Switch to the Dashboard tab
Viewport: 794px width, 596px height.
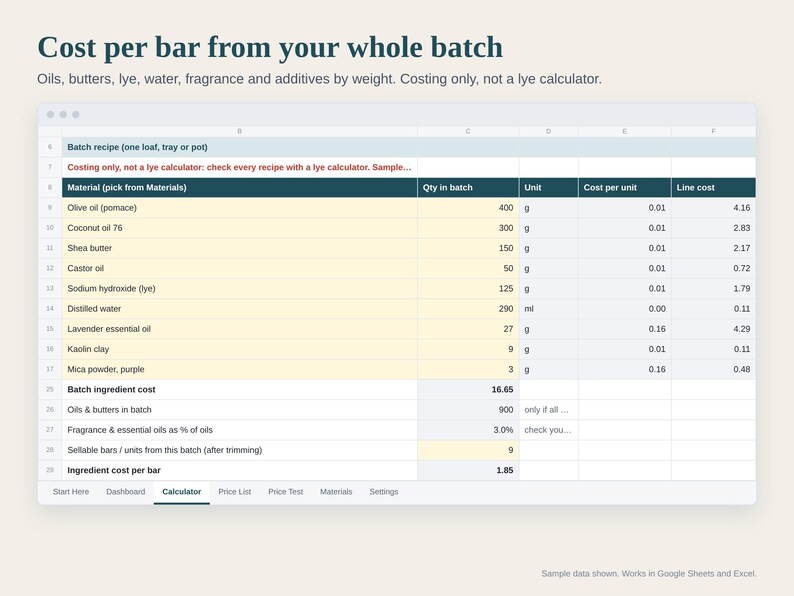pyautogui.click(x=126, y=492)
